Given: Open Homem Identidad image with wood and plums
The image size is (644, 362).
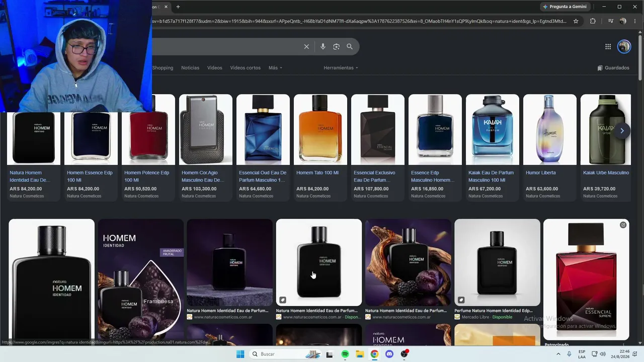Looking at the screenshot, I should tap(408, 262).
